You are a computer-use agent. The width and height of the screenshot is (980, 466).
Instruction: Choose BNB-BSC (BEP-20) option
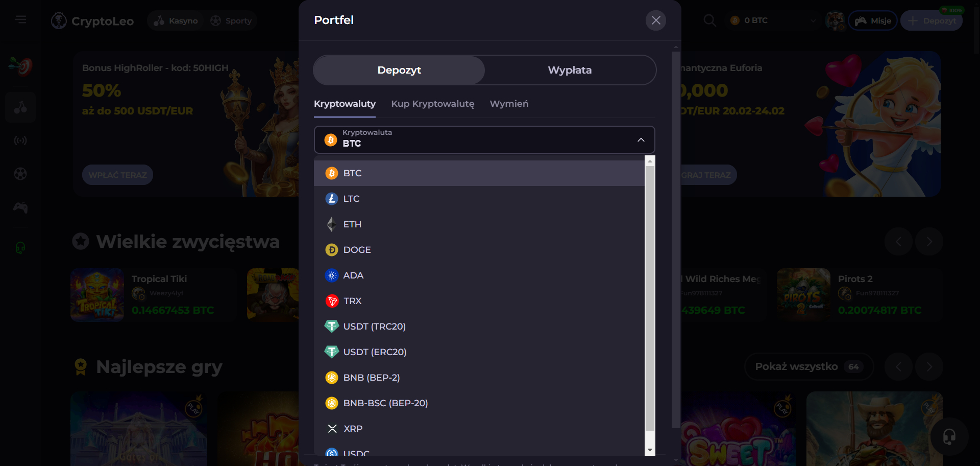tap(385, 403)
